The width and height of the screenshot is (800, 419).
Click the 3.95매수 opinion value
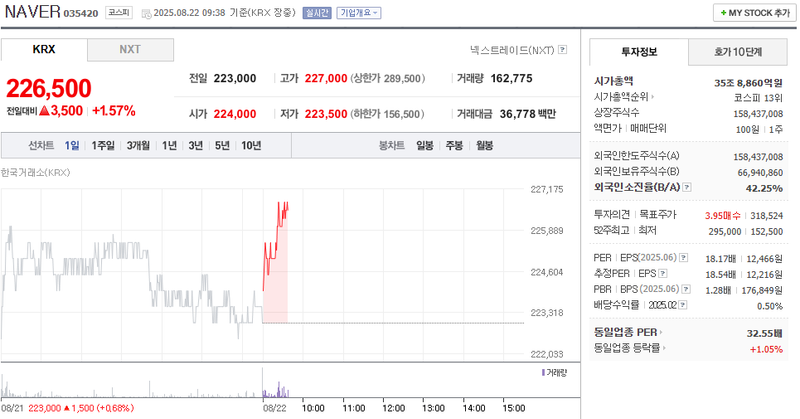[722, 216]
